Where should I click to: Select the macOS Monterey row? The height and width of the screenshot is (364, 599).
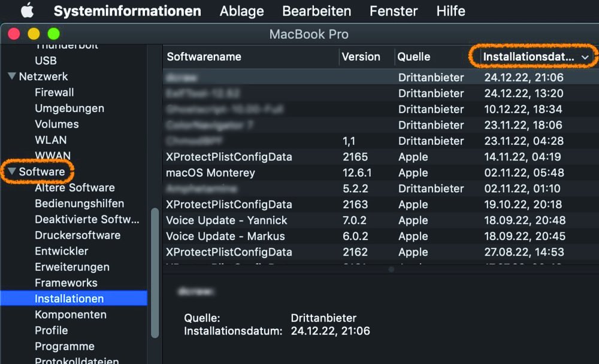(210, 173)
